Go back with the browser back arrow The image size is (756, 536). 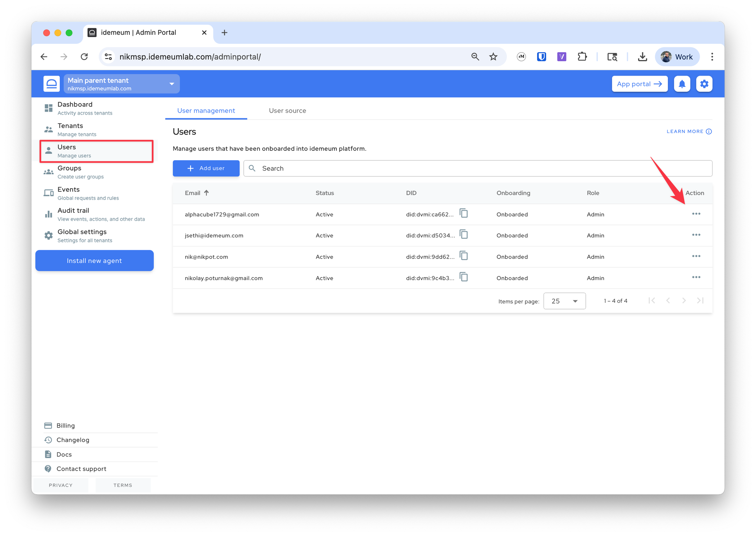tap(44, 57)
